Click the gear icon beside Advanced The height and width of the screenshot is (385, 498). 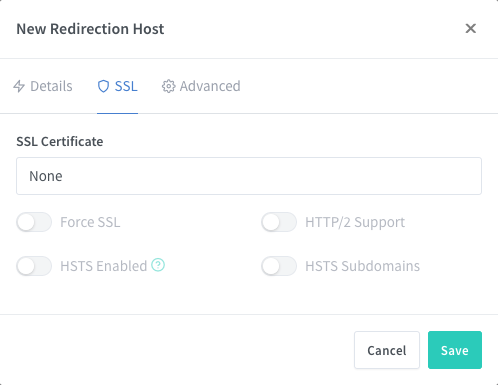click(x=168, y=86)
